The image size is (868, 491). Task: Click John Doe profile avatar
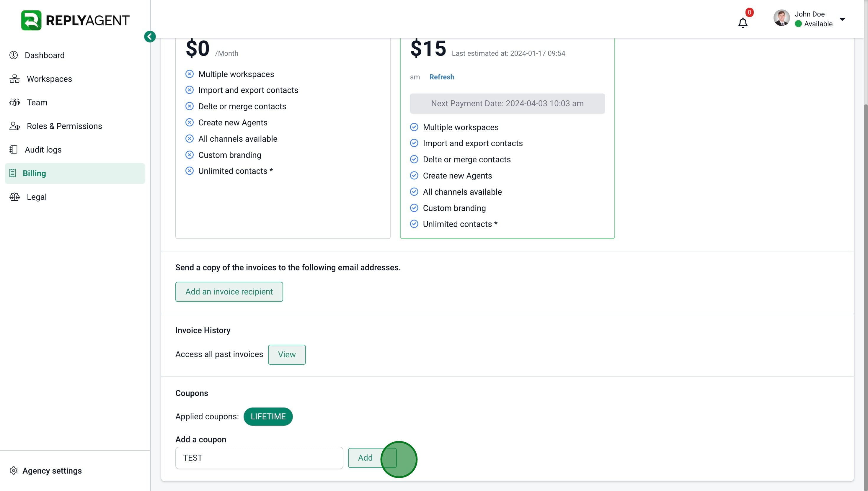781,18
